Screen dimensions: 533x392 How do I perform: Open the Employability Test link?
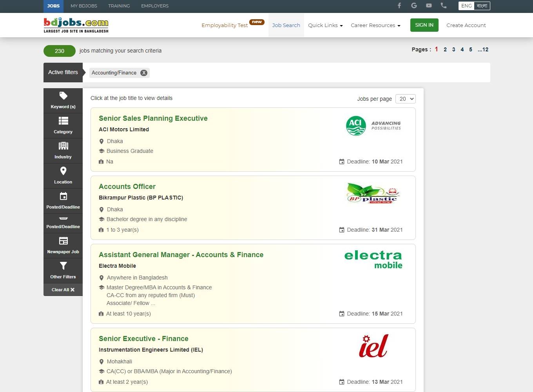click(225, 25)
